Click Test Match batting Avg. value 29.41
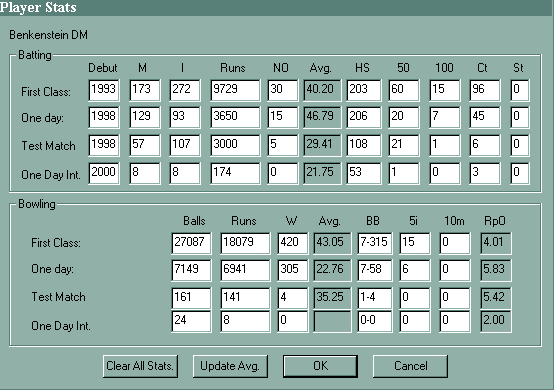This screenshot has width=554, height=390. pos(322,145)
